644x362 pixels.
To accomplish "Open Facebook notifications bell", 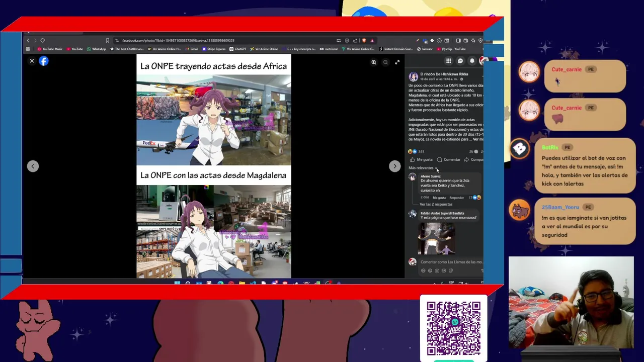I will click(x=472, y=61).
